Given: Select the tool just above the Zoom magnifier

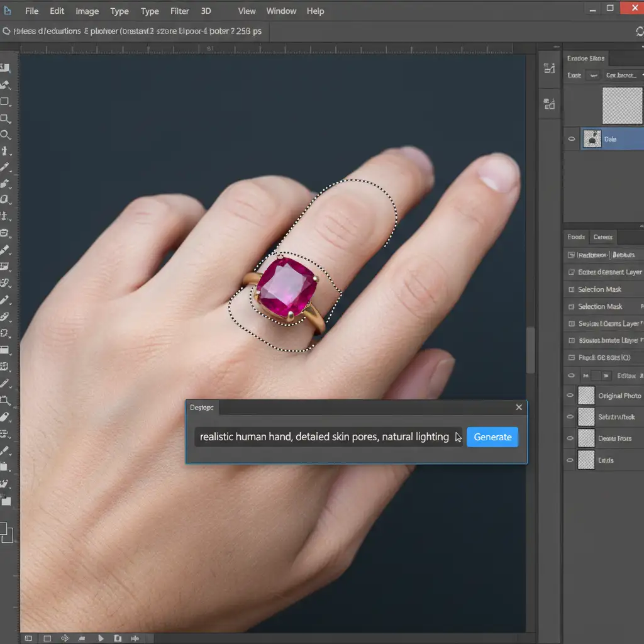Looking at the screenshot, I should click(5, 118).
